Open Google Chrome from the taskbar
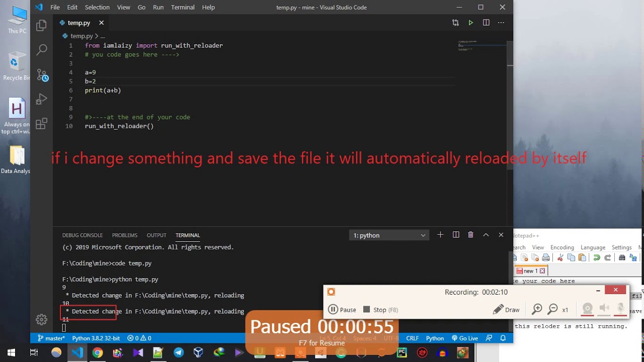 coord(98,352)
